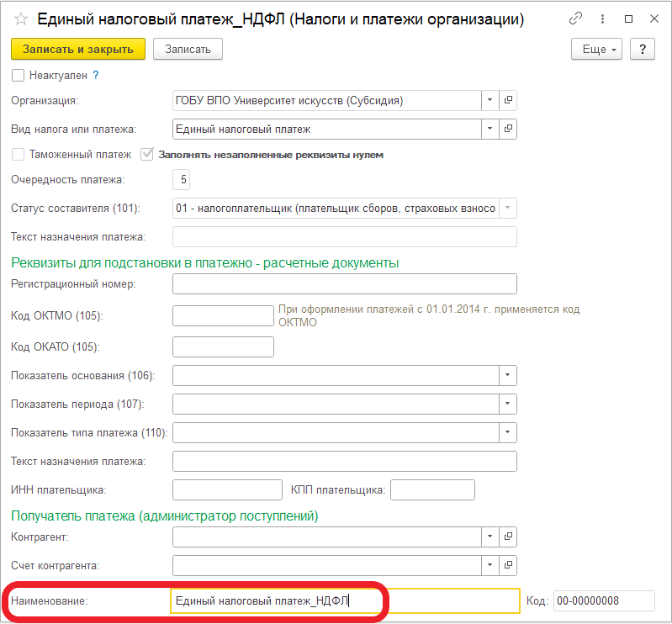Screen dimensions: 672x624
Task: Toggle the Неактуален checkbox
Action: [18, 76]
